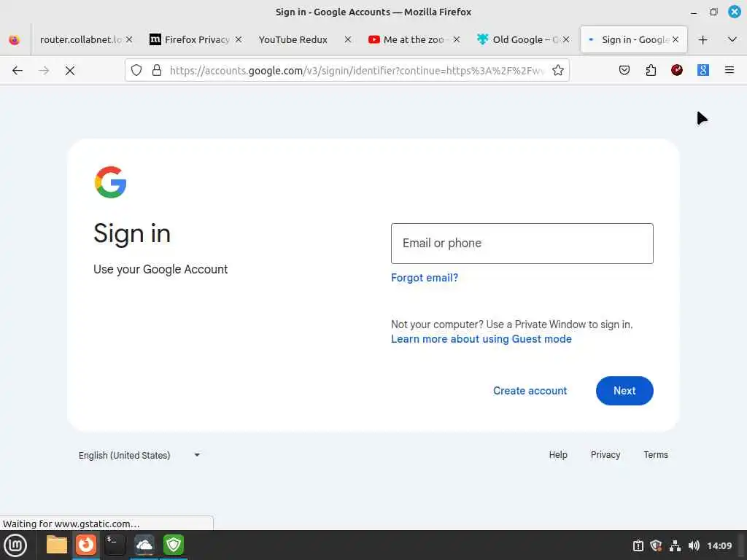Open the Privacy footer link
The image size is (747, 560).
point(605,455)
